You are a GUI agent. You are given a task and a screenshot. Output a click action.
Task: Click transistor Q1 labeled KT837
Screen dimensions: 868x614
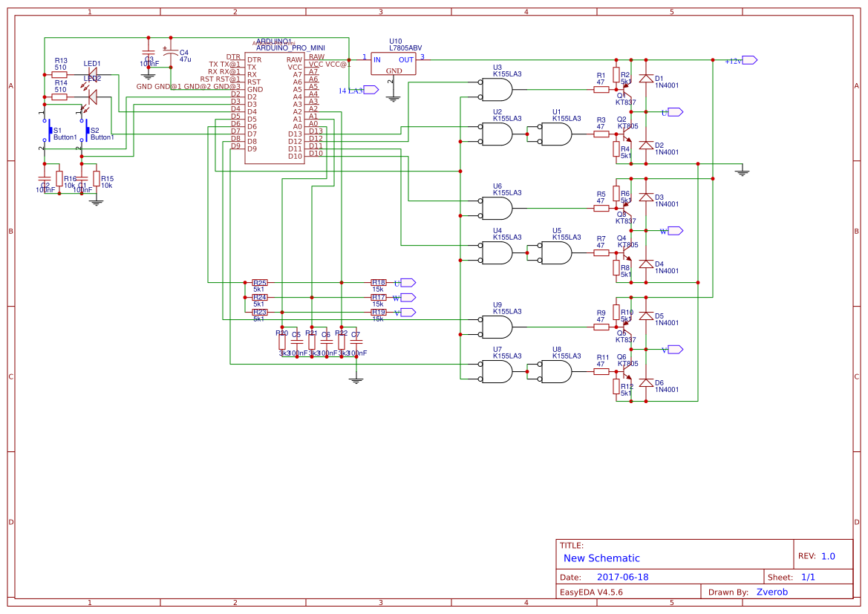pyautogui.click(x=624, y=89)
